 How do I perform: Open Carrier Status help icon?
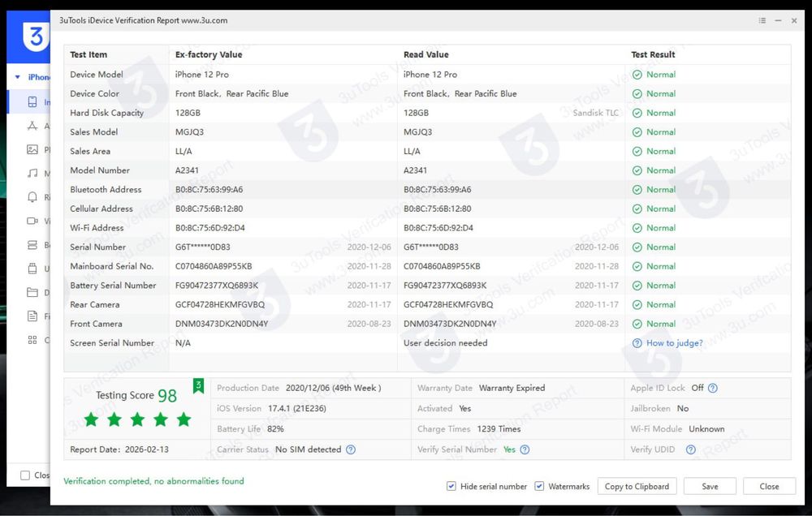(351, 449)
